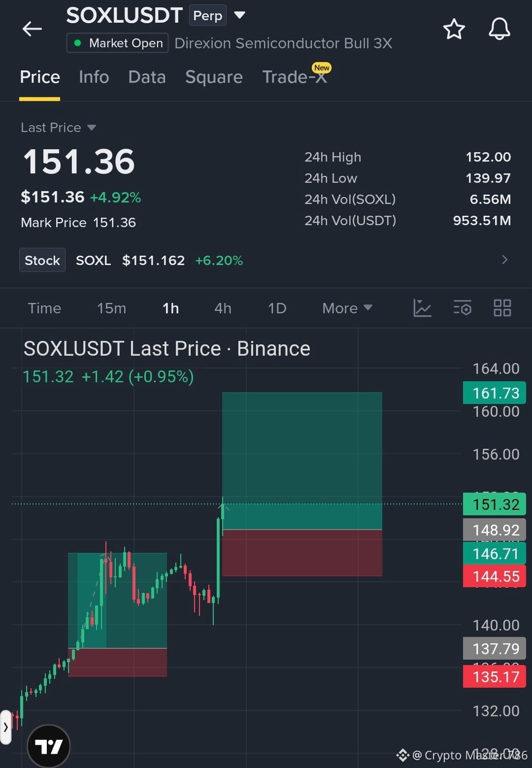Viewport: 532px width, 768px height.
Task: Select the 1h chart interval
Action: point(170,308)
